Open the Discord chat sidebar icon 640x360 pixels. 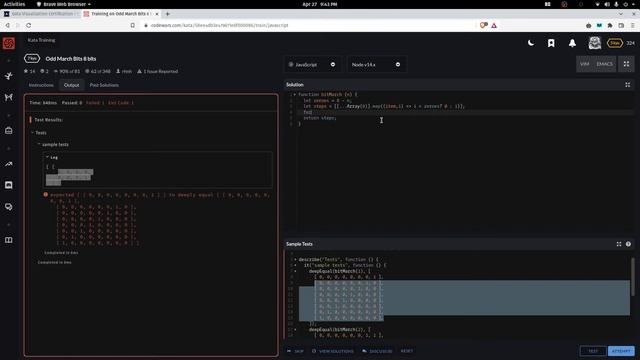click(9, 185)
